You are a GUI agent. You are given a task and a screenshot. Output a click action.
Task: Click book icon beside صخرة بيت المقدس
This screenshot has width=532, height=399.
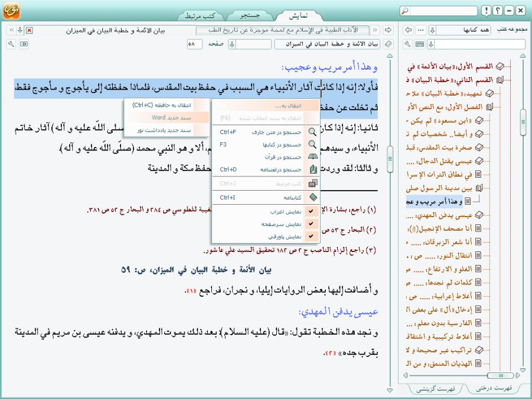(479, 147)
